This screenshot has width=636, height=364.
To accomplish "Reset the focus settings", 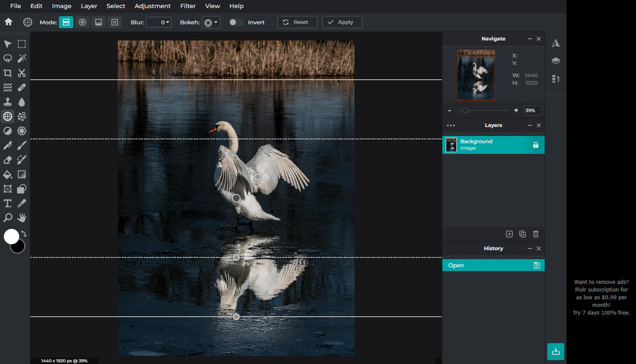I will (x=297, y=22).
